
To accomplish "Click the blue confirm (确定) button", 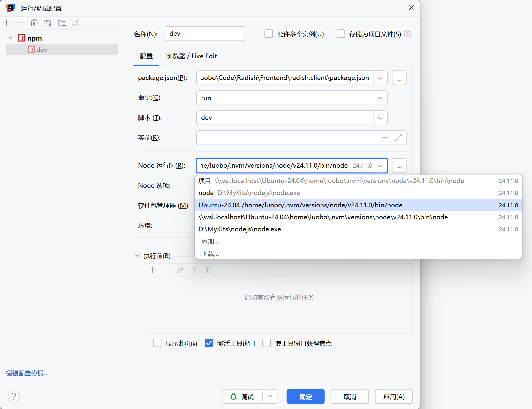I will coord(305,397).
